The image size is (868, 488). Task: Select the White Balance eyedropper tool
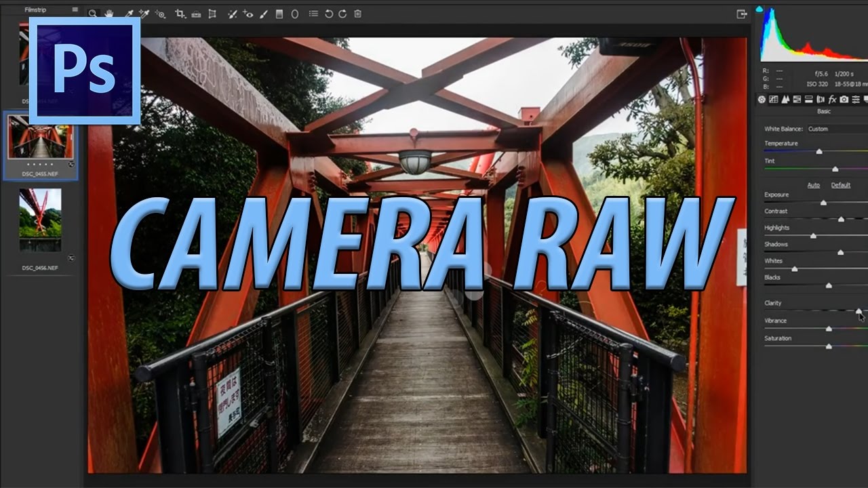[129, 14]
